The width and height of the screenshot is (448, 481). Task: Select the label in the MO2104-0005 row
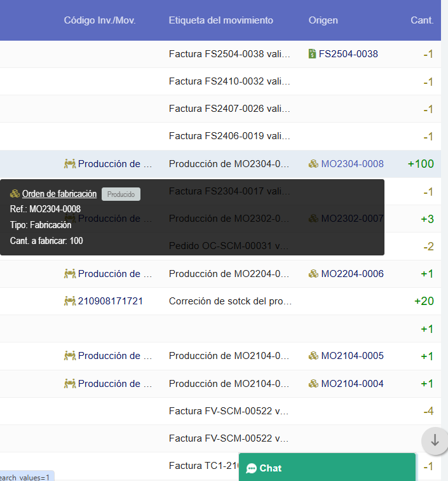[229, 356]
